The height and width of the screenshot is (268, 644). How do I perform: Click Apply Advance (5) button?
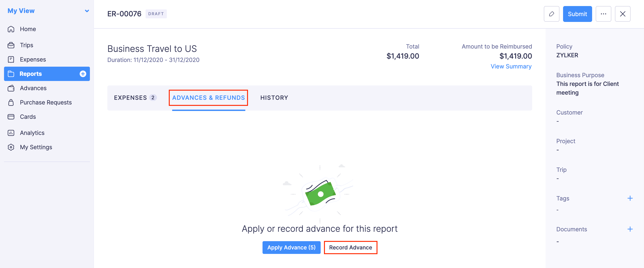(291, 247)
